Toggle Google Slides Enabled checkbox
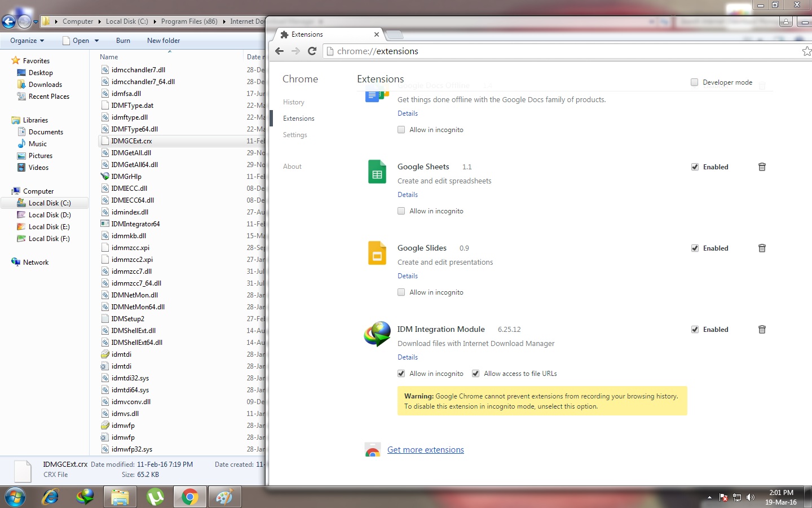812x508 pixels. coord(695,248)
